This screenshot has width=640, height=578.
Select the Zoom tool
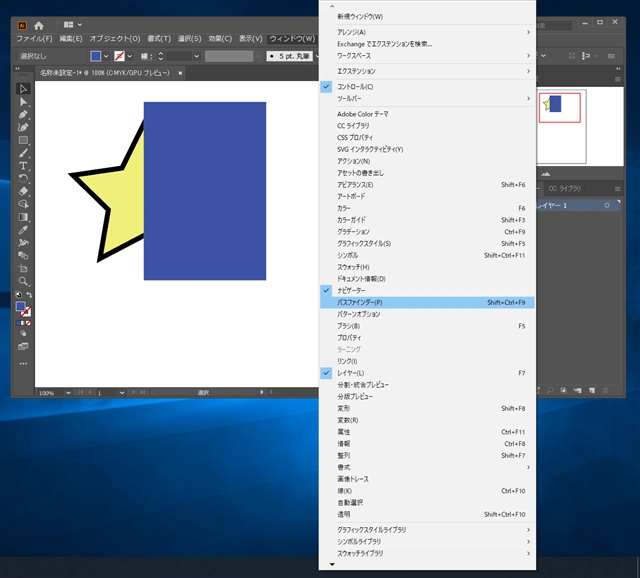pos(23,281)
